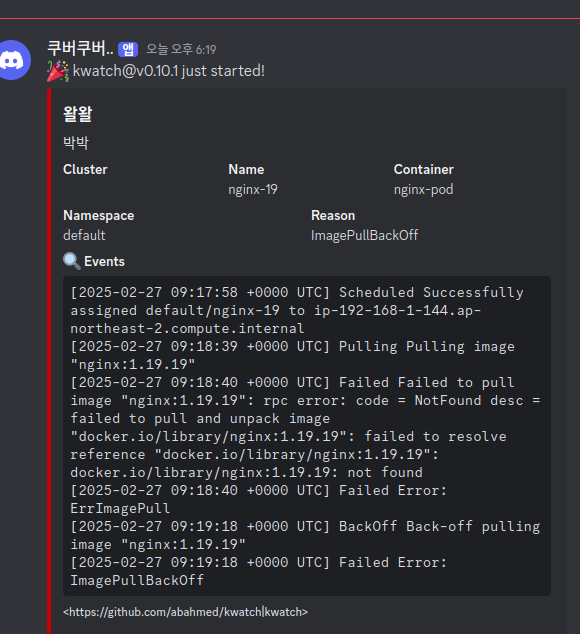
Task: Click the 앱 badge next to username
Action: point(128,49)
